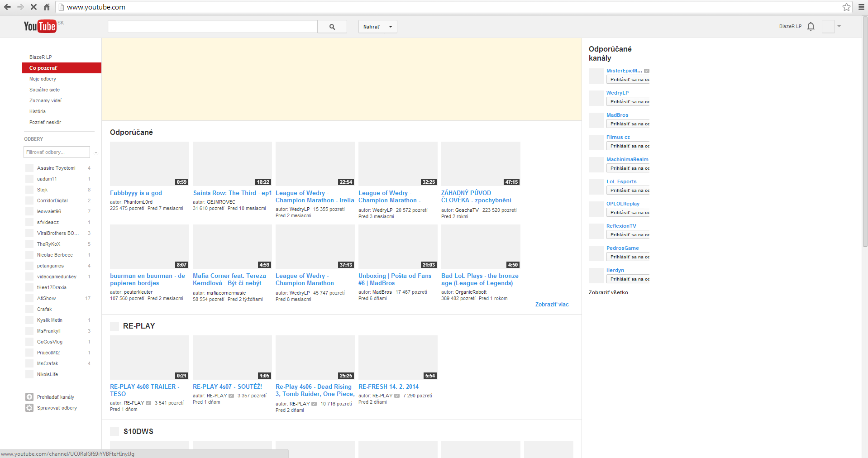Viewport: 868px width, 458px height.
Task: Click the BlazeR LP sidebar channel name
Action: click(x=40, y=57)
